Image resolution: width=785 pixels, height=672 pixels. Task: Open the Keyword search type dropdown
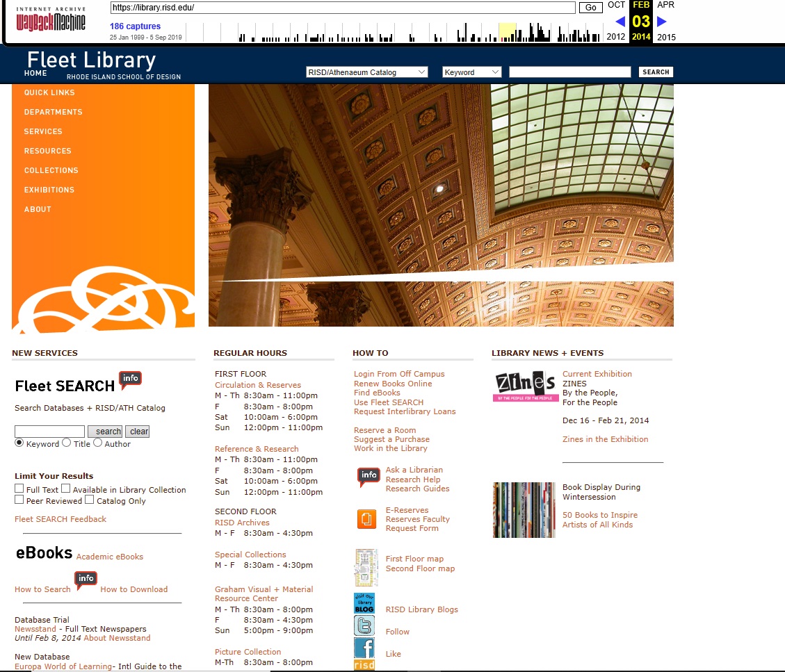pos(471,72)
